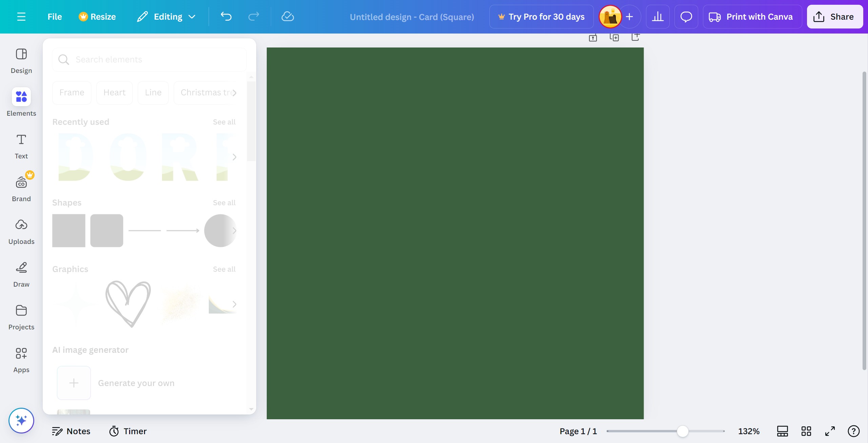
Task: Open the Text tab in the sidebar
Action: click(x=21, y=146)
